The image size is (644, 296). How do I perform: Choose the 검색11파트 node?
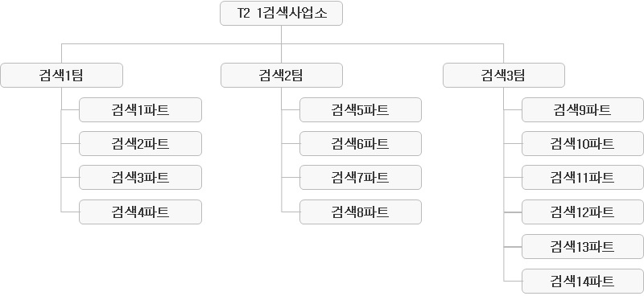(583, 177)
